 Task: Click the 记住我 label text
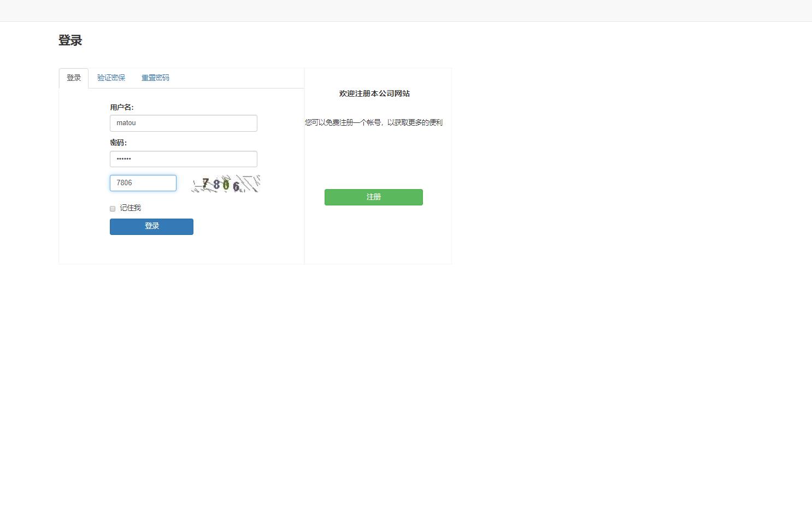tap(130, 208)
